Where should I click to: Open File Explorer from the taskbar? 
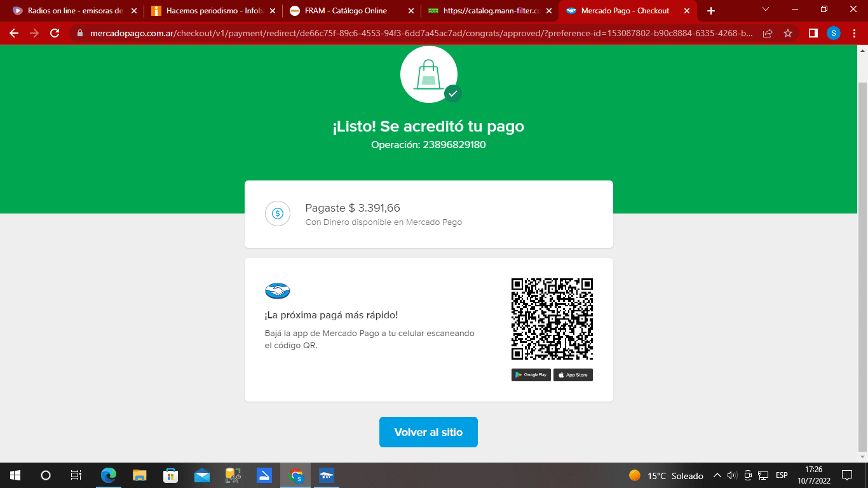pyautogui.click(x=140, y=475)
